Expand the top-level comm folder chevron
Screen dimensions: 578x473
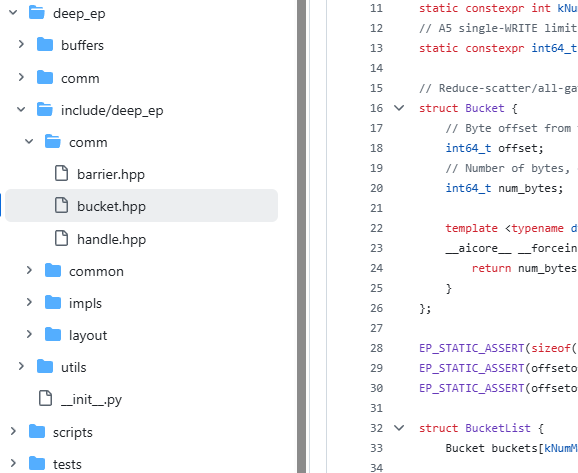(21, 77)
